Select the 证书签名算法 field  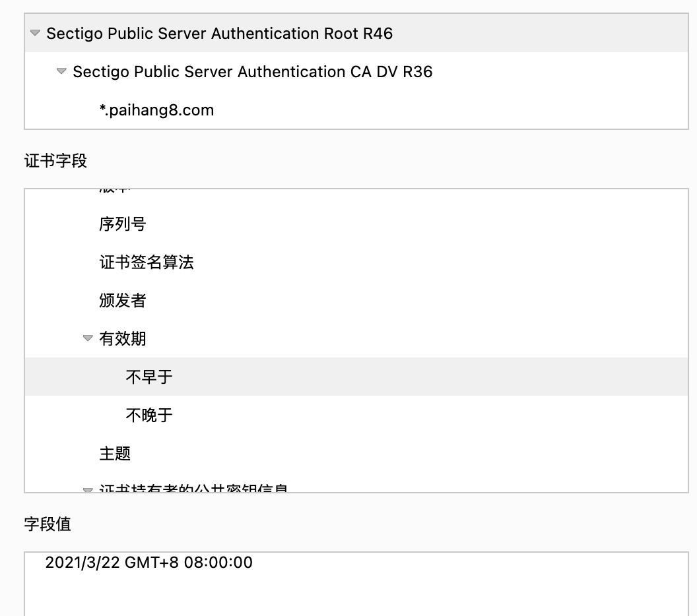pos(147,262)
